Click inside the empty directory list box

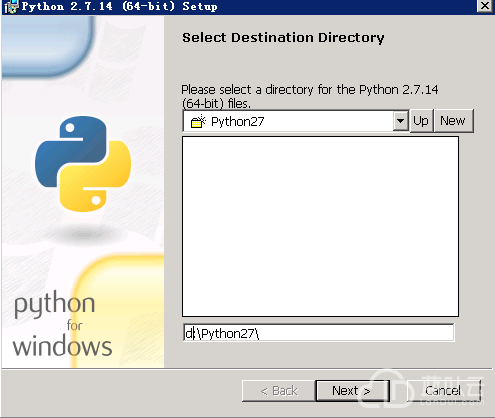pos(320,226)
